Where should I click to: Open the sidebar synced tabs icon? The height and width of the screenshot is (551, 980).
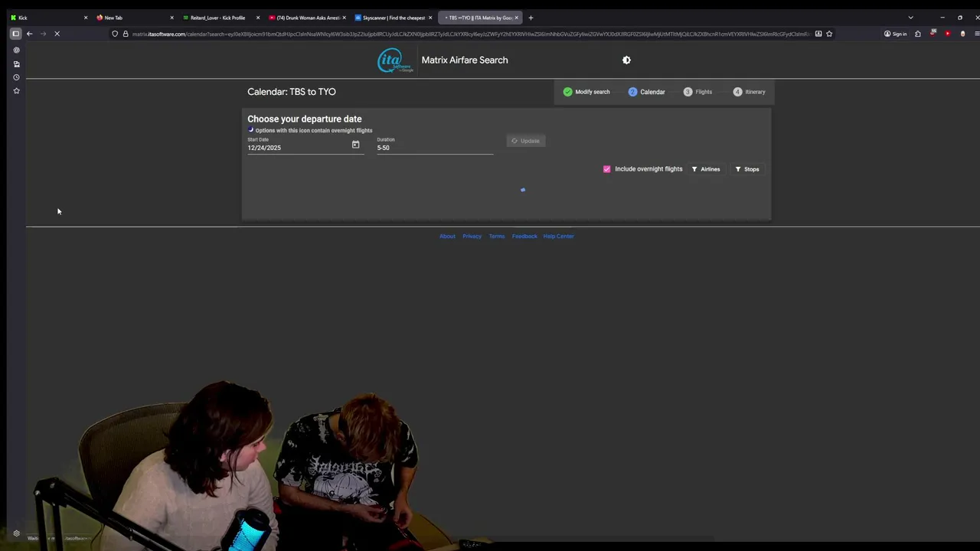click(x=16, y=64)
